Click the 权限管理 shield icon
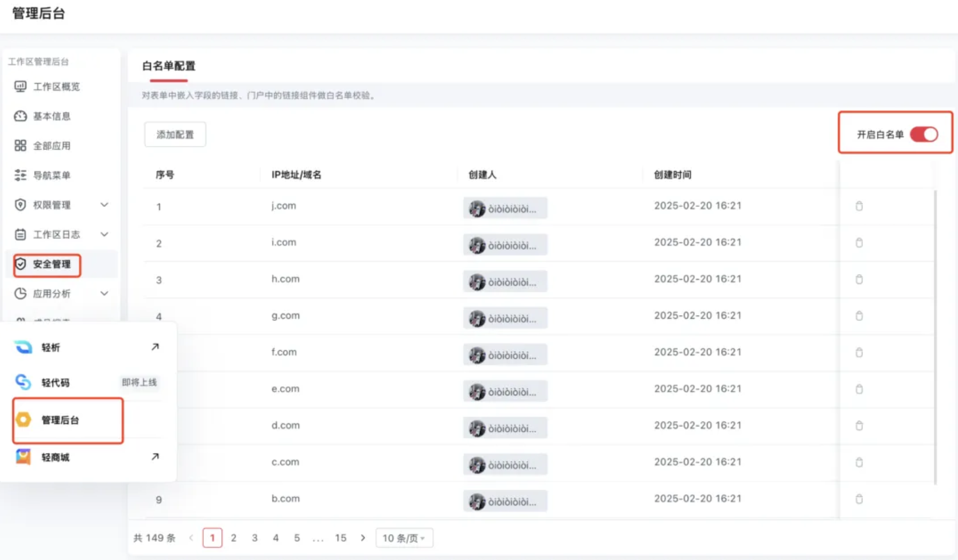958x560 pixels. [20, 205]
